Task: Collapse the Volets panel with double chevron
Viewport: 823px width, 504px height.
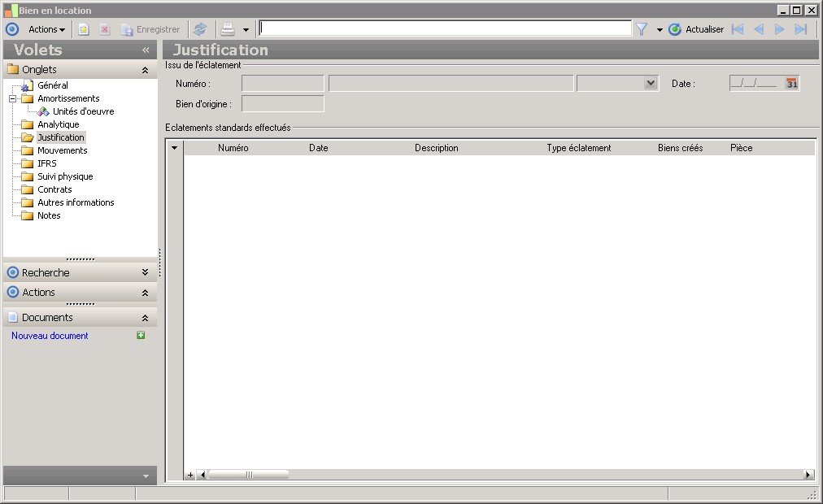Action: 146,50
